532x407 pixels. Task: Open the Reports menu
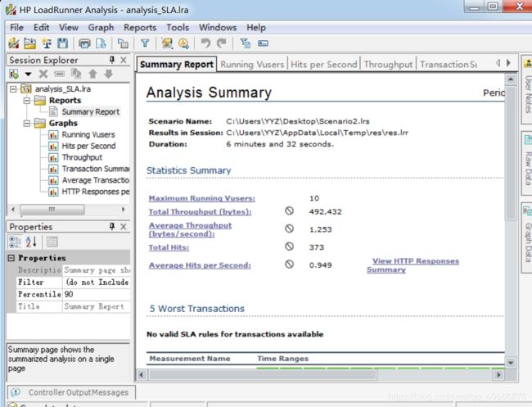[140, 28]
